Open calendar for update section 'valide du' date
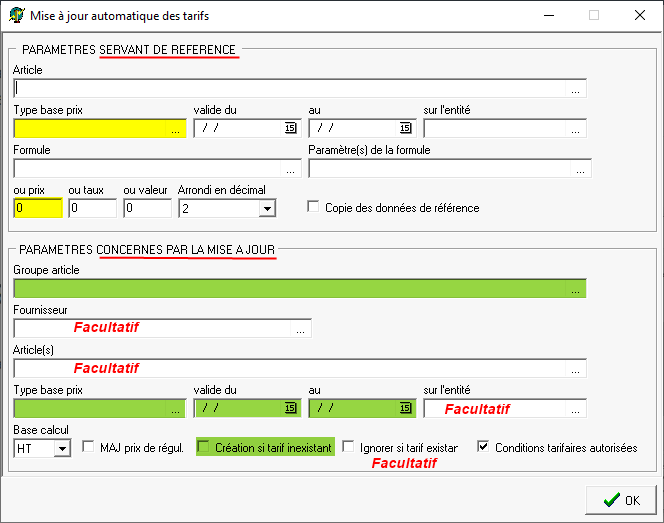664x523 pixels. [291, 408]
